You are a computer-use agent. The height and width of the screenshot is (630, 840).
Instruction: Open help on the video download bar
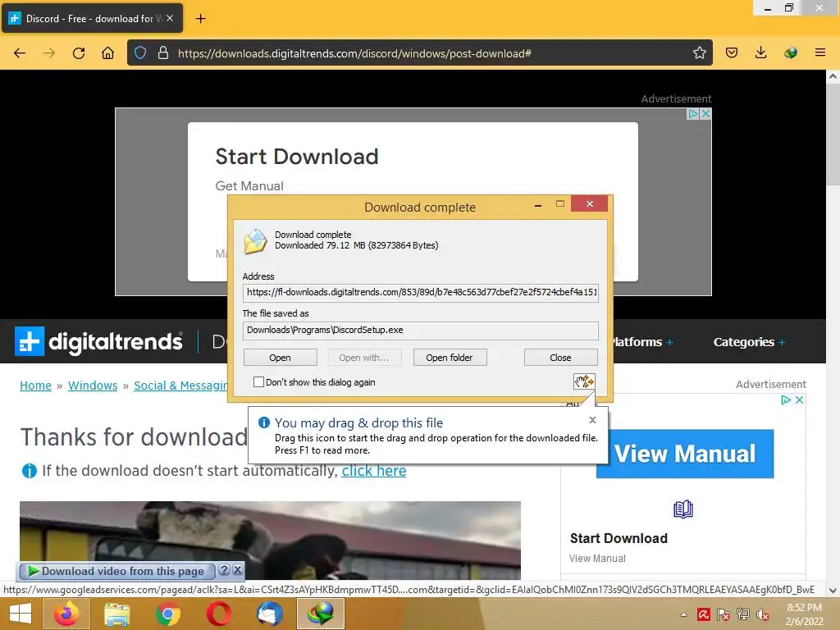click(225, 570)
